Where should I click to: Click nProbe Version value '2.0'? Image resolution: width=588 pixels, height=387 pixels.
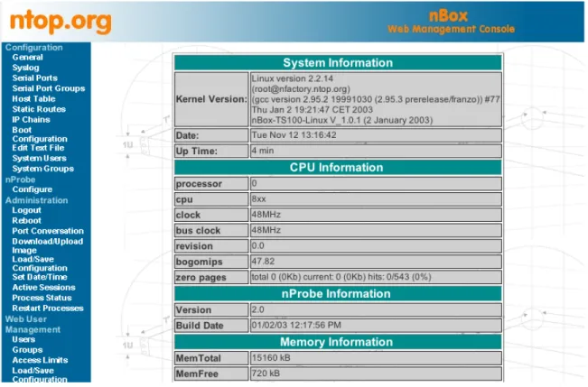pyautogui.click(x=257, y=309)
